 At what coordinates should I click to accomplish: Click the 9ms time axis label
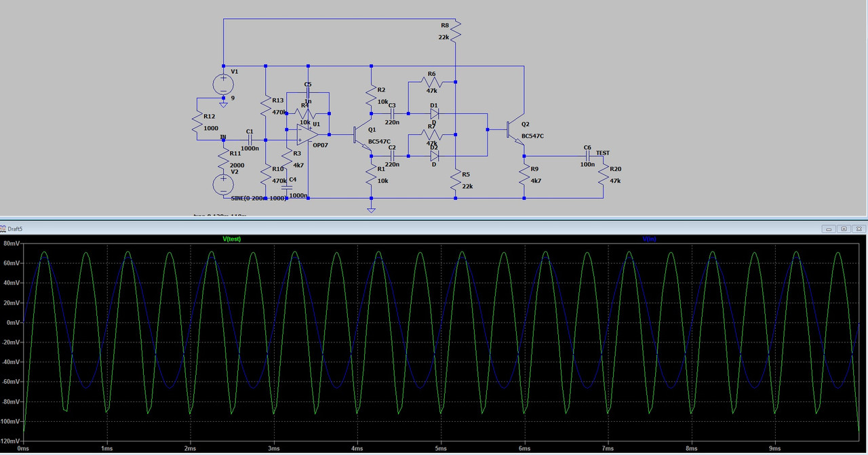(x=775, y=449)
